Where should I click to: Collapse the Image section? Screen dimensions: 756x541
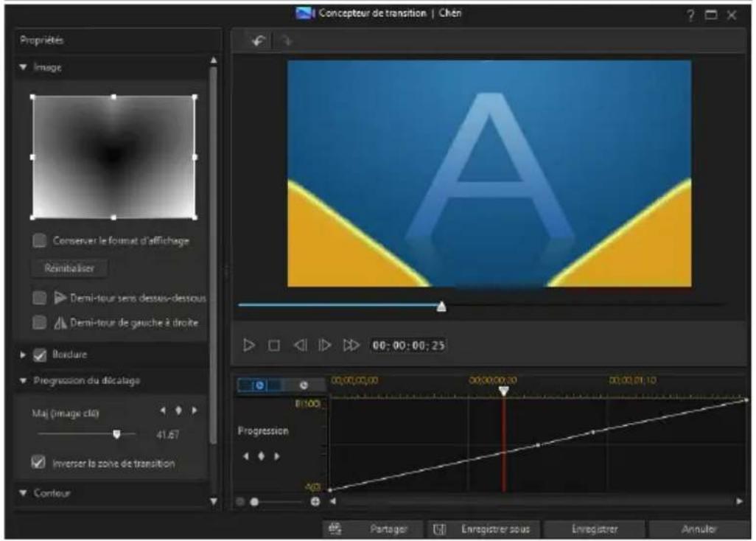24,68
